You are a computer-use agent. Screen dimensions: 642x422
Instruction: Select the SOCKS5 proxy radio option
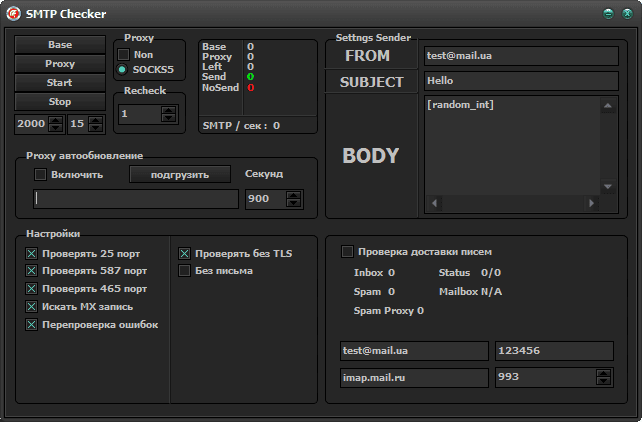coord(123,70)
